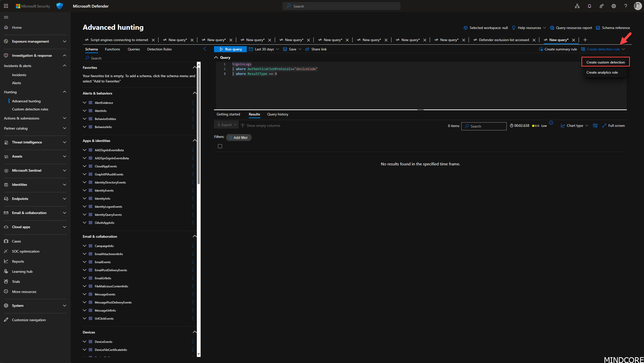Select Create custom detection menu option

tap(605, 62)
